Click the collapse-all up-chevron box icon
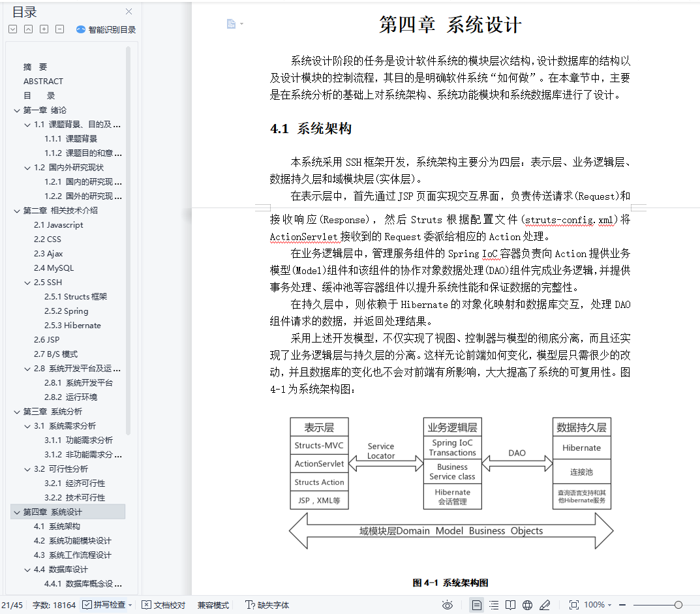This screenshot has height=614, width=700. point(28,29)
